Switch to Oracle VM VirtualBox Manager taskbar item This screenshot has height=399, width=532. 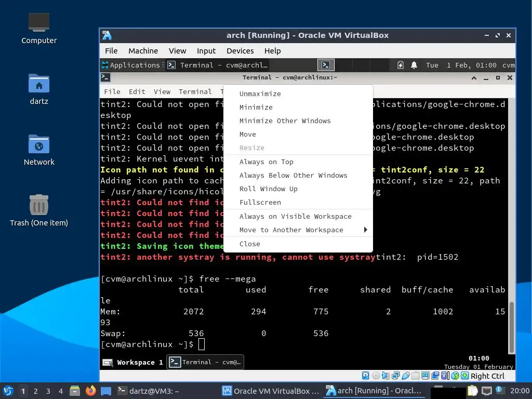tap(271, 391)
